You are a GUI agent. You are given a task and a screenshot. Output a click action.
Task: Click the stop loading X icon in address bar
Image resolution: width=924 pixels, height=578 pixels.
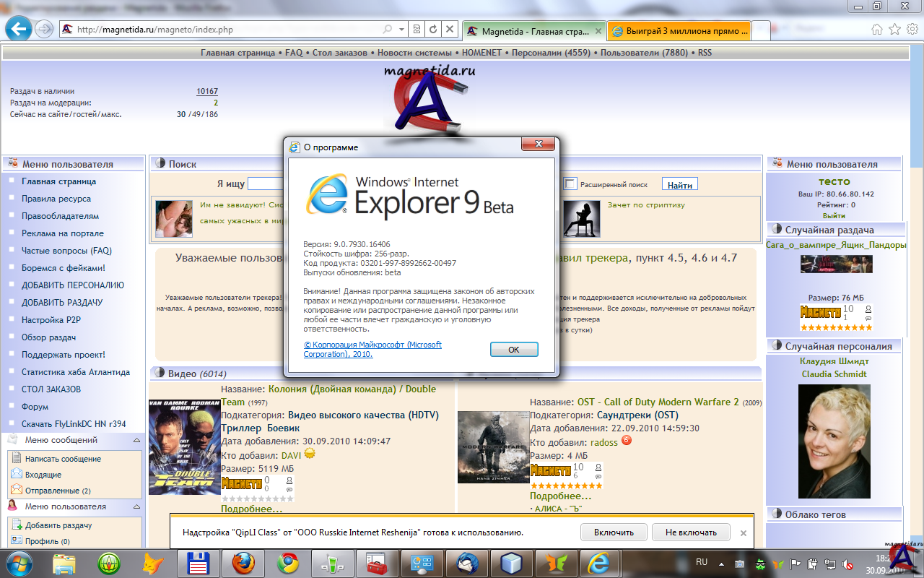[450, 30]
